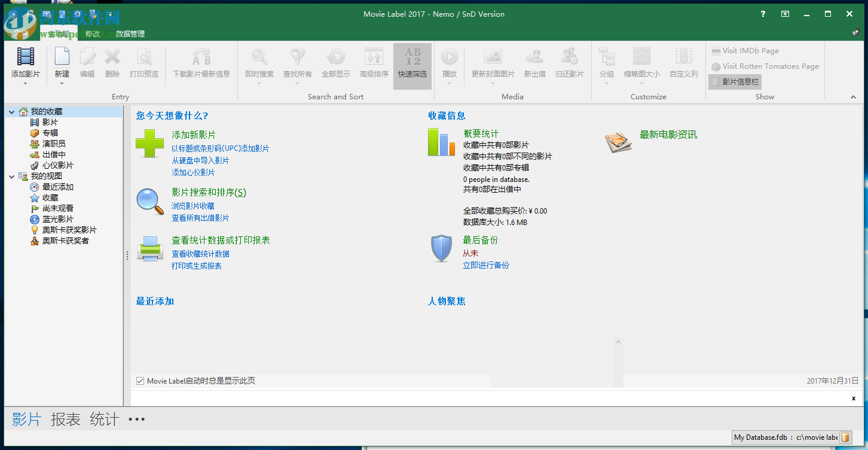Viewport: 868px width, 450px height.
Task: Select 蓝光影片 in the views tree
Action: point(58,220)
